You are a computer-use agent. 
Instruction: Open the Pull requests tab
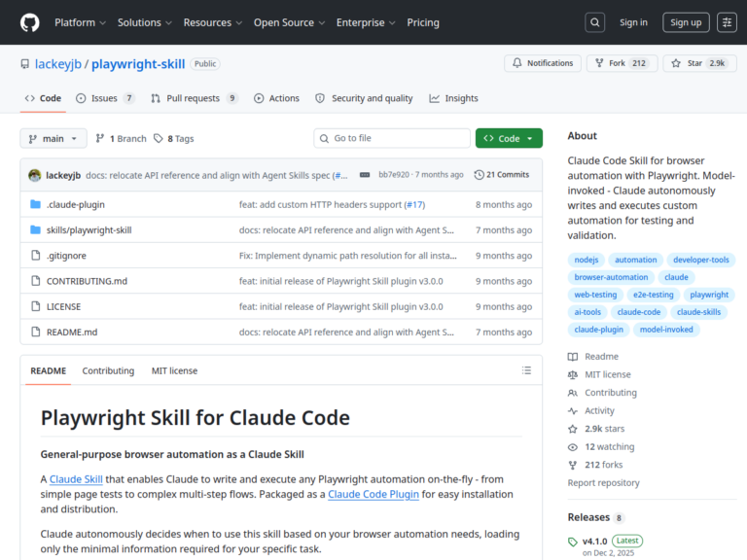(x=194, y=98)
